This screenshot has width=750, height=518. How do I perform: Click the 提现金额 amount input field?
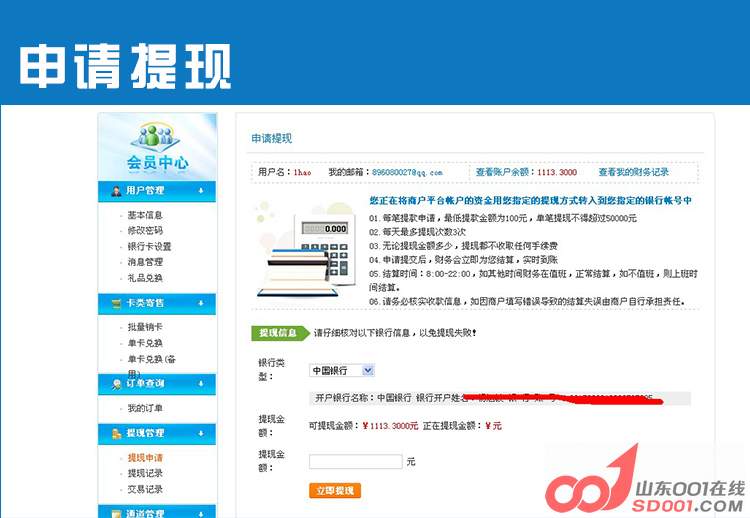tap(355, 462)
